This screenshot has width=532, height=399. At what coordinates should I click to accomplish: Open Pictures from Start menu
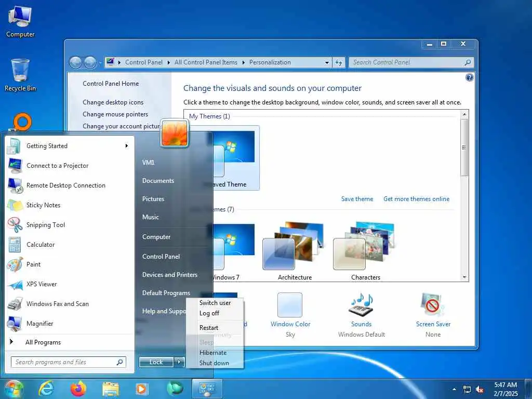153,199
